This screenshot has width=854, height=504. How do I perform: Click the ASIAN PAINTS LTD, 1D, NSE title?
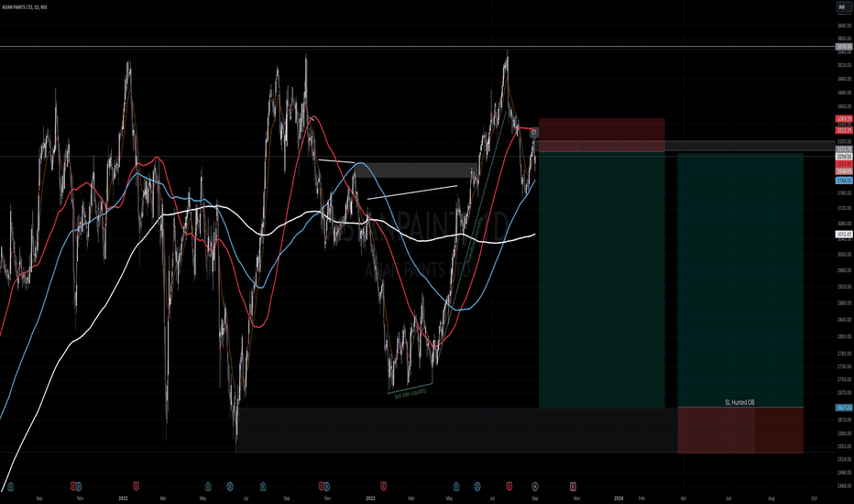pos(25,7)
